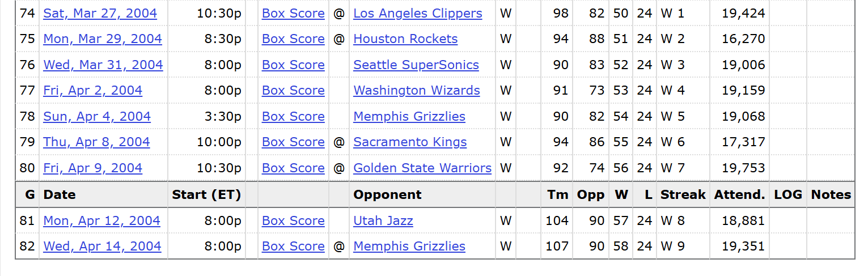Open the Seattle SuperSonics team page
The height and width of the screenshot is (276, 868).
[416, 65]
